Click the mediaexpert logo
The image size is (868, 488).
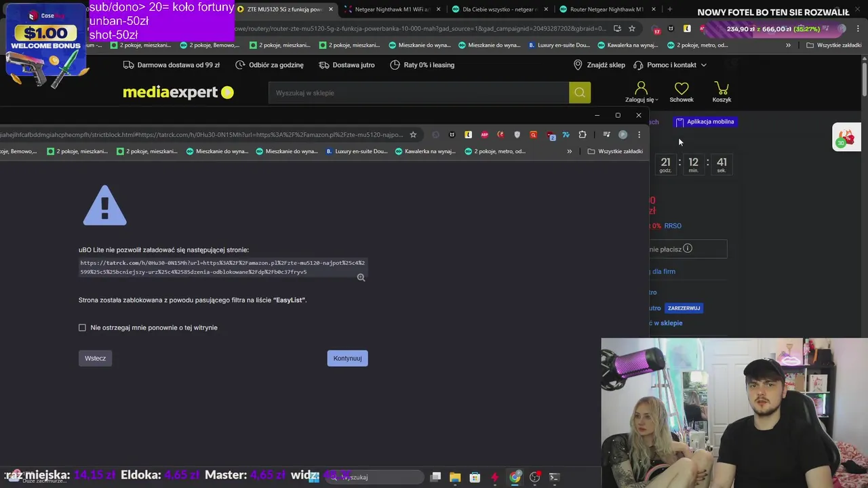point(178,92)
